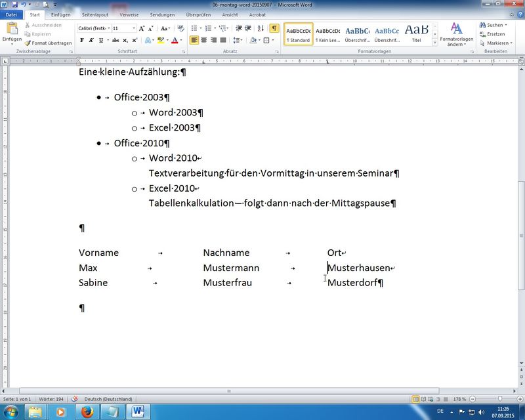Click the Einfügen paste clipboard icon
The height and width of the screenshot is (420, 525).
coord(12,29)
